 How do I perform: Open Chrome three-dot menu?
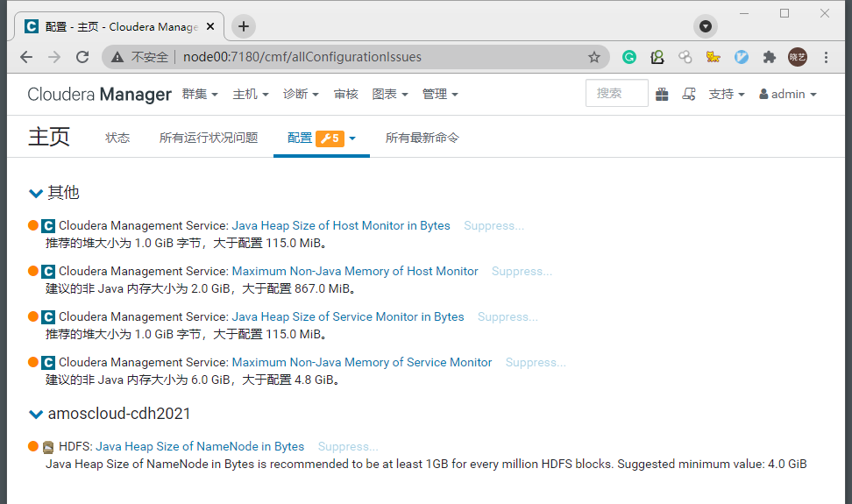click(x=826, y=57)
